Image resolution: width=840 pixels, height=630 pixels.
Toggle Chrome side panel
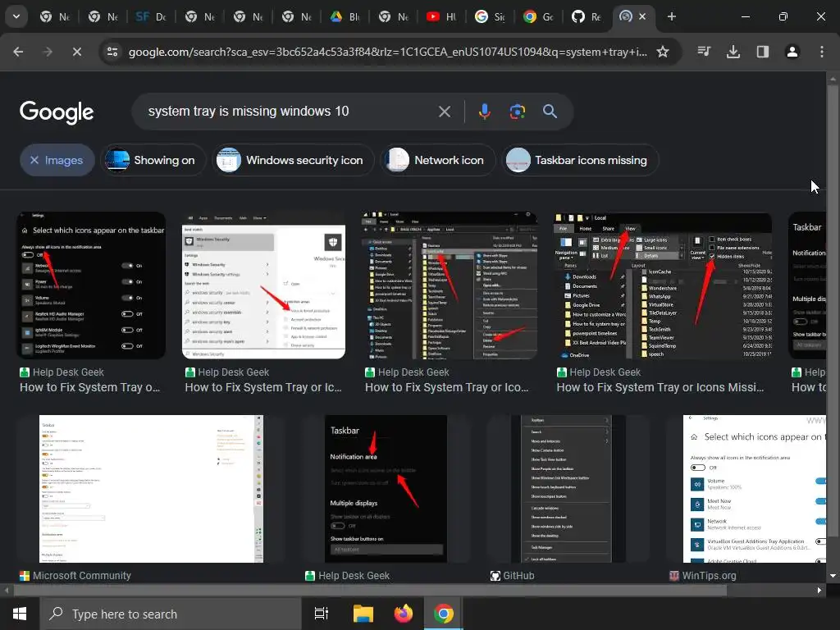coord(763,52)
